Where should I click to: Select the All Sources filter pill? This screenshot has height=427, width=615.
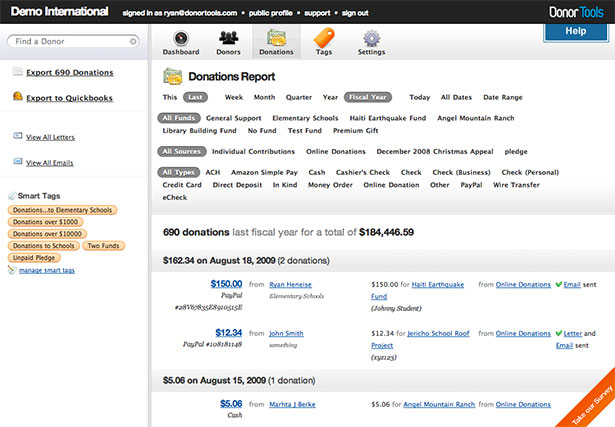pos(182,151)
